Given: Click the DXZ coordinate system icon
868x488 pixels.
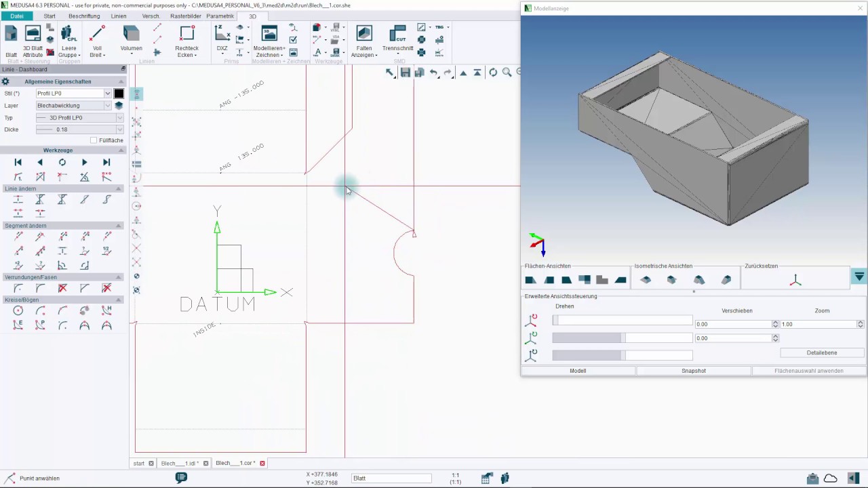Looking at the screenshot, I should [222, 39].
